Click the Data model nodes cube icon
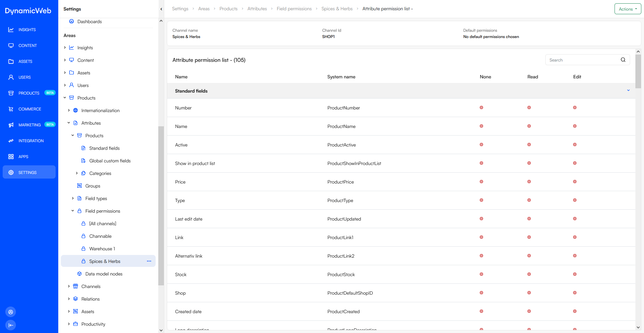The width and height of the screenshot is (644, 333). 79,274
